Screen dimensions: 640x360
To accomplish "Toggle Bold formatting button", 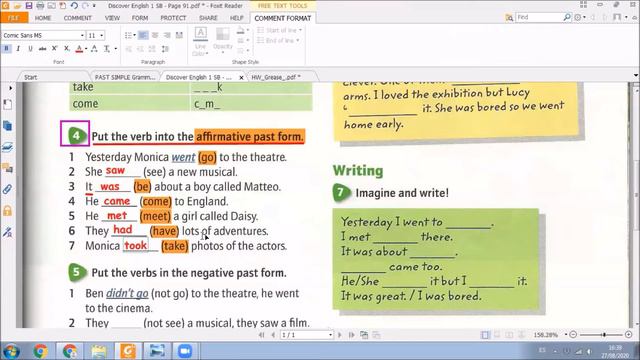I will [x=7, y=49].
